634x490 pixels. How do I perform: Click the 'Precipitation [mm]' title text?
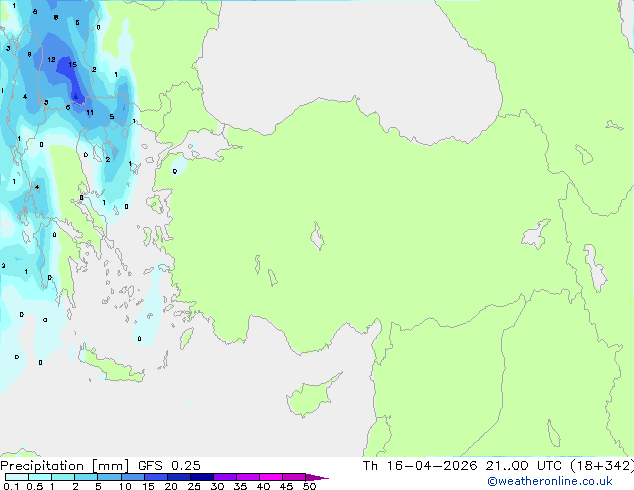pos(65,466)
